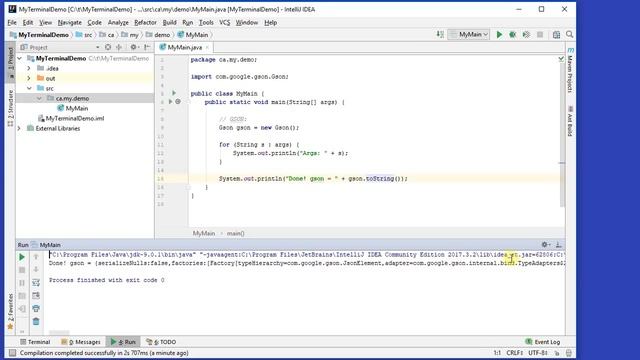Screen dimensions: 640x360
Task: Click the Make Project build icon
Action: tap(440, 35)
